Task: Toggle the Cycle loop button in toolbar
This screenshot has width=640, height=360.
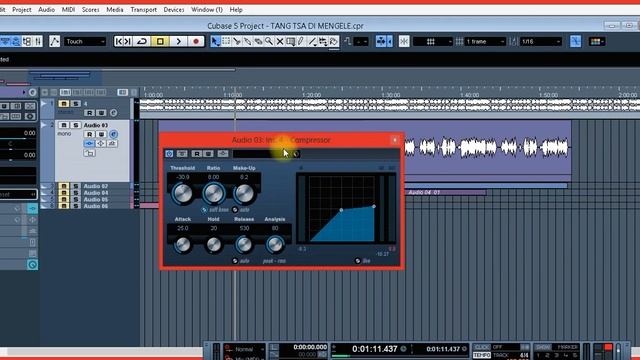Action: (142, 41)
